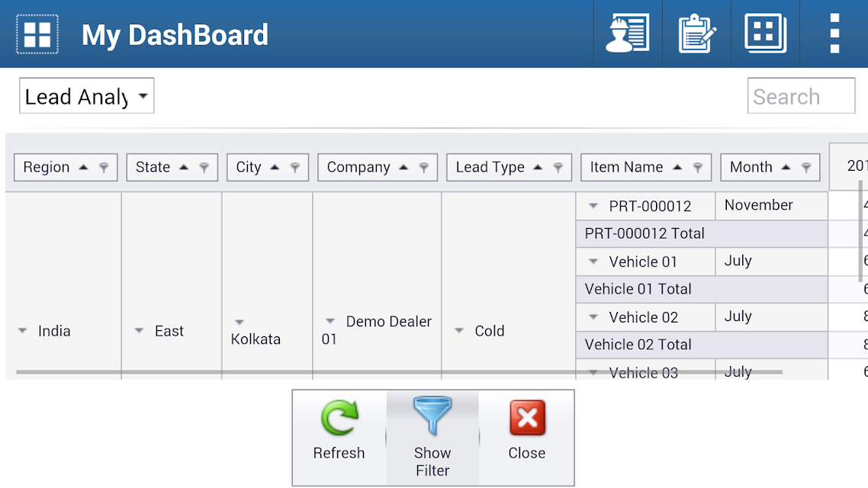Tap the red Close icon
Viewport: 868px width, 488px height.
(x=527, y=418)
